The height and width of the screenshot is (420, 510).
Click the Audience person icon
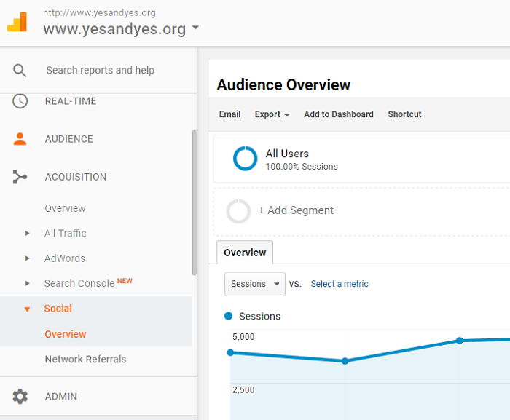(20, 139)
